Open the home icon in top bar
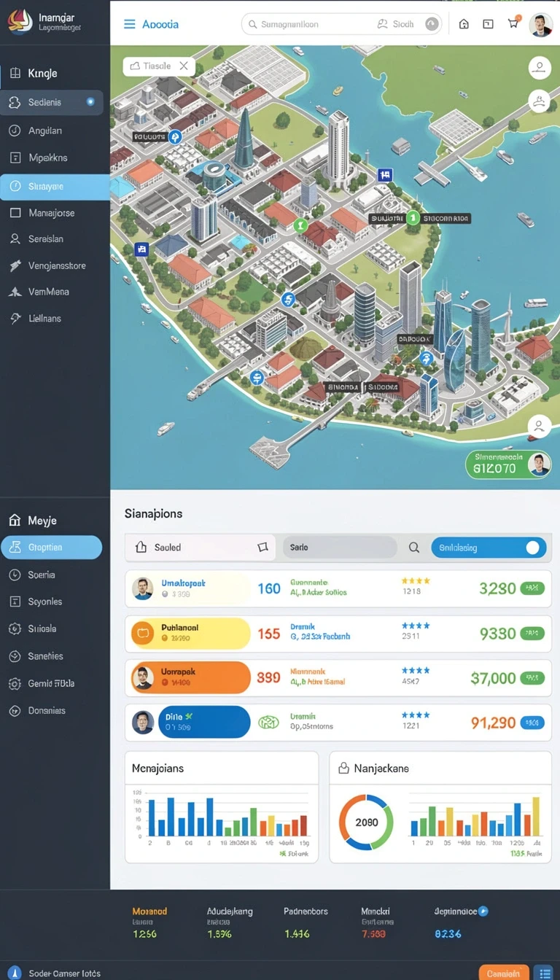The image size is (560, 980). 464,24
